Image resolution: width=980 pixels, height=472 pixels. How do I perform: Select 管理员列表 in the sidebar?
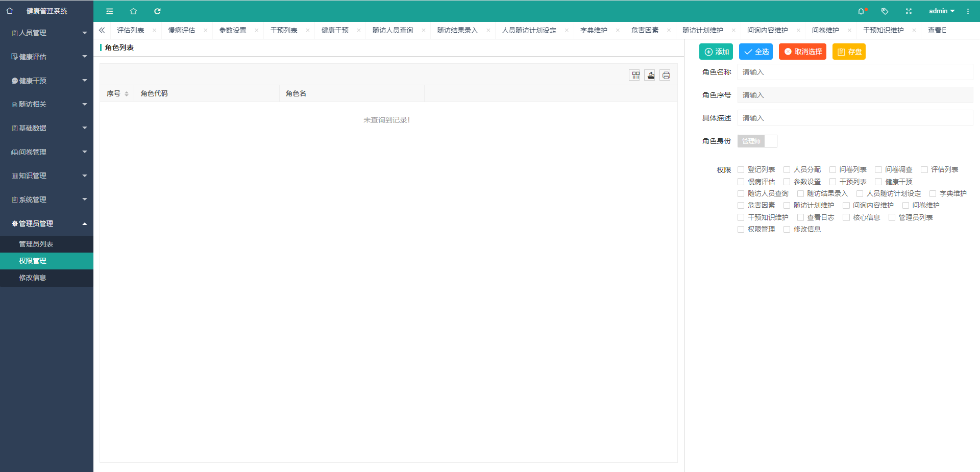click(36, 244)
